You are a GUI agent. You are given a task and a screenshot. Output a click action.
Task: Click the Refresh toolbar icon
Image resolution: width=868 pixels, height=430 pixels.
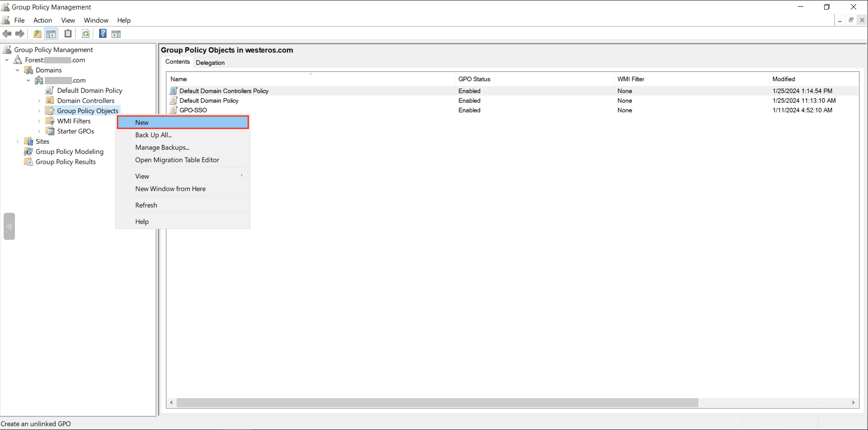click(x=86, y=33)
